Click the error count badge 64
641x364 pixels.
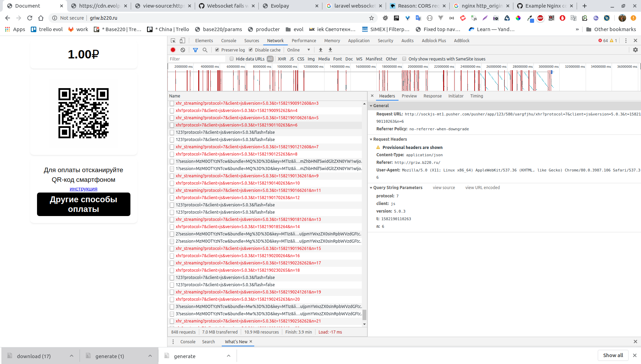pyautogui.click(x=603, y=40)
